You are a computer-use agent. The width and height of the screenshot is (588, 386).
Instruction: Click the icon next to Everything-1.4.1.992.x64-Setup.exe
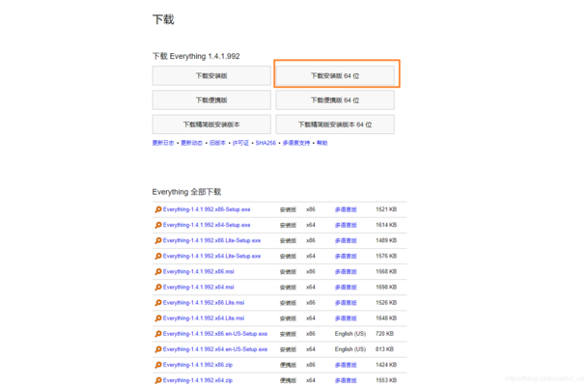click(158, 225)
